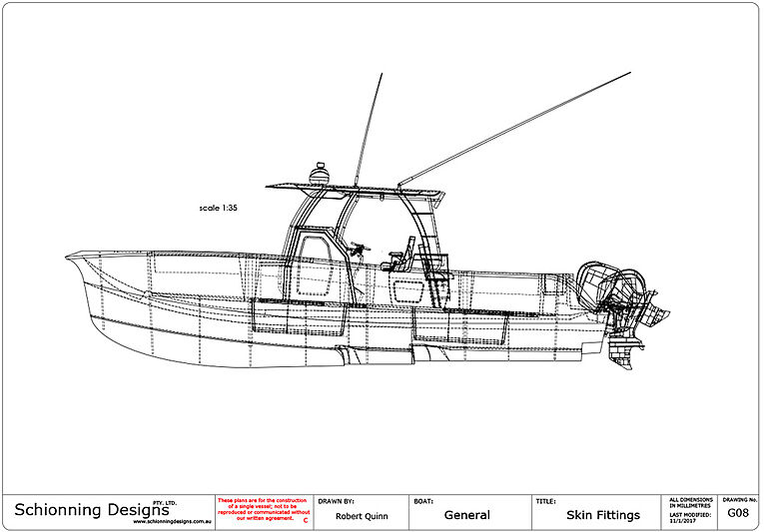Select the Robert Quinn drawn-by field

[x=362, y=516]
